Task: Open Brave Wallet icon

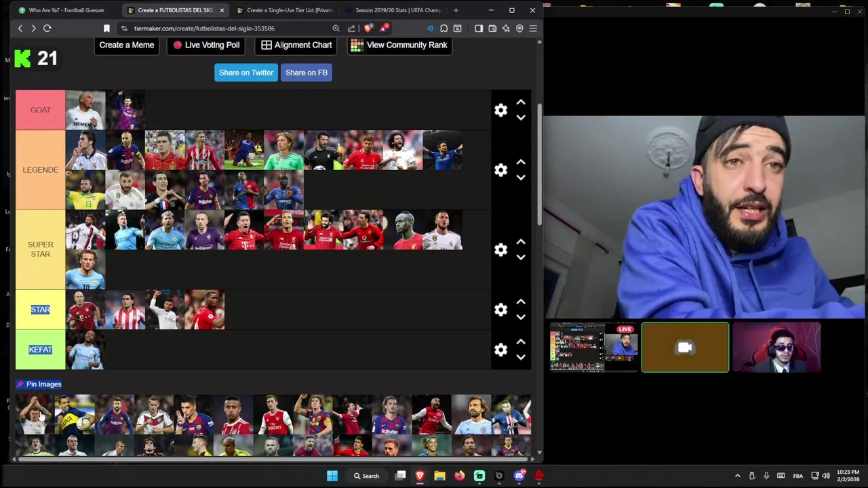Action: pyautogui.click(x=492, y=28)
